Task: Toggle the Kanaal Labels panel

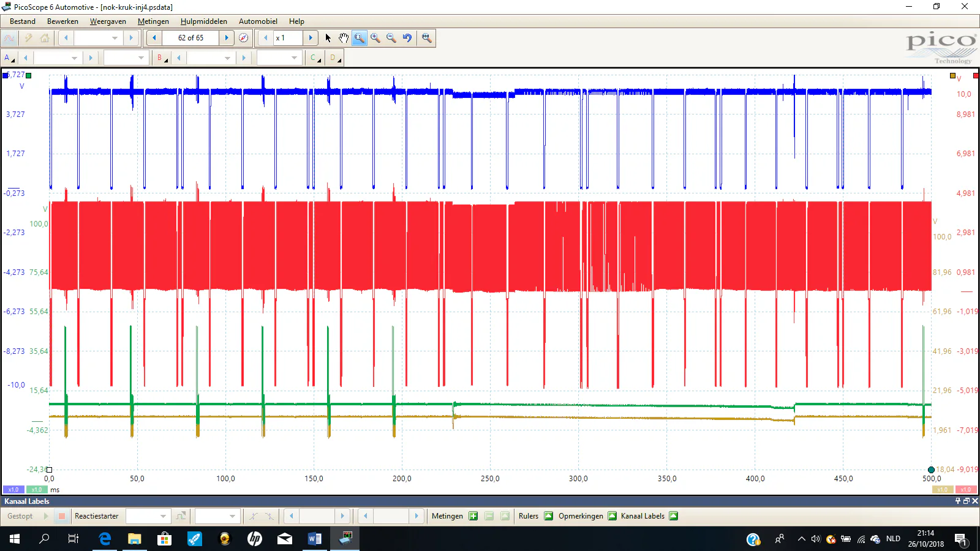Action: coord(673,516)
